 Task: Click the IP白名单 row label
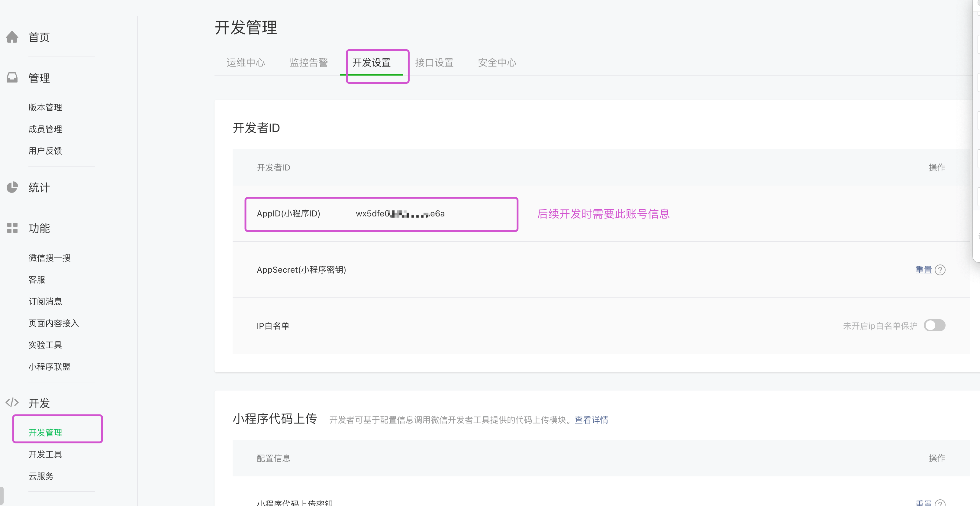tap(273, 326)
